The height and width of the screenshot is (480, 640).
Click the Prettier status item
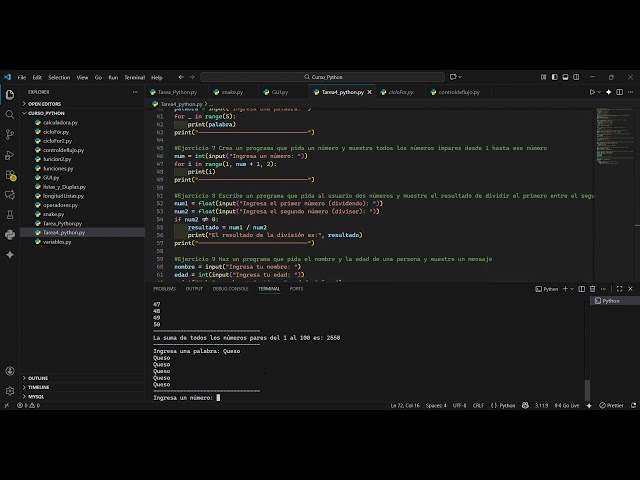(611, 405)
